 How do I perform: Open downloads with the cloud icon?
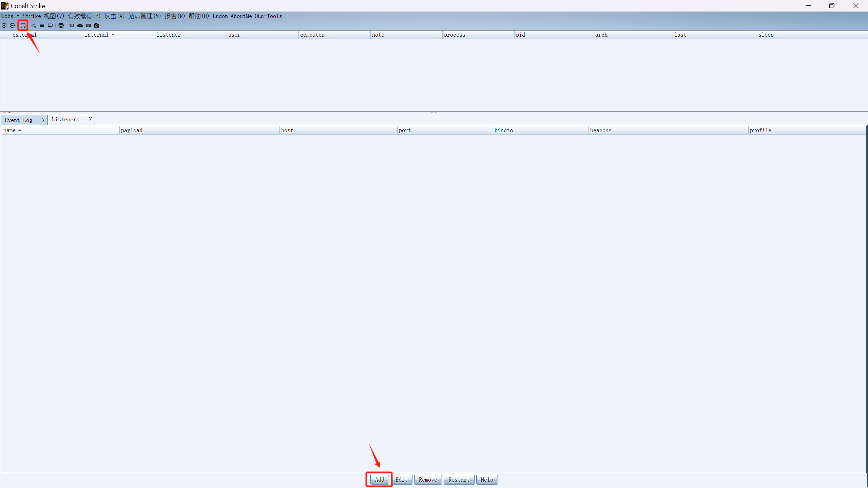click(x=80, y=25)
